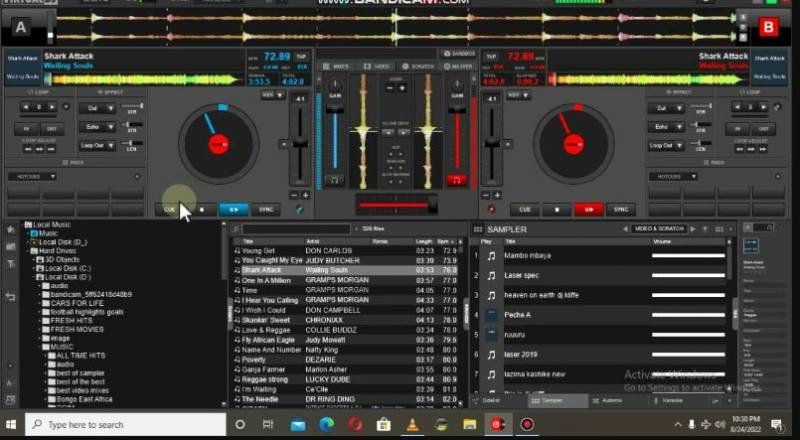Image resolution: width=800 pixels, height=440 pixels.
Task: Click the crossfader handle
Action: [x=432, y=205]
